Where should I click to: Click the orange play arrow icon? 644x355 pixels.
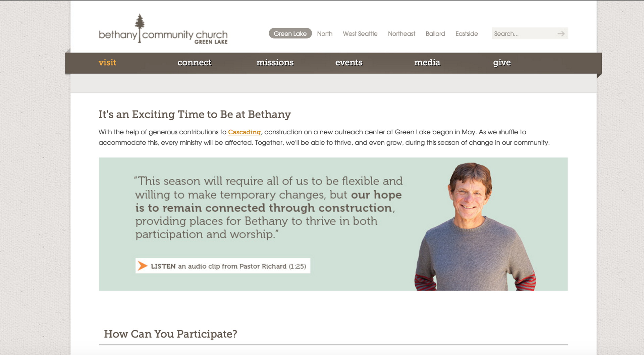[143, 266]
